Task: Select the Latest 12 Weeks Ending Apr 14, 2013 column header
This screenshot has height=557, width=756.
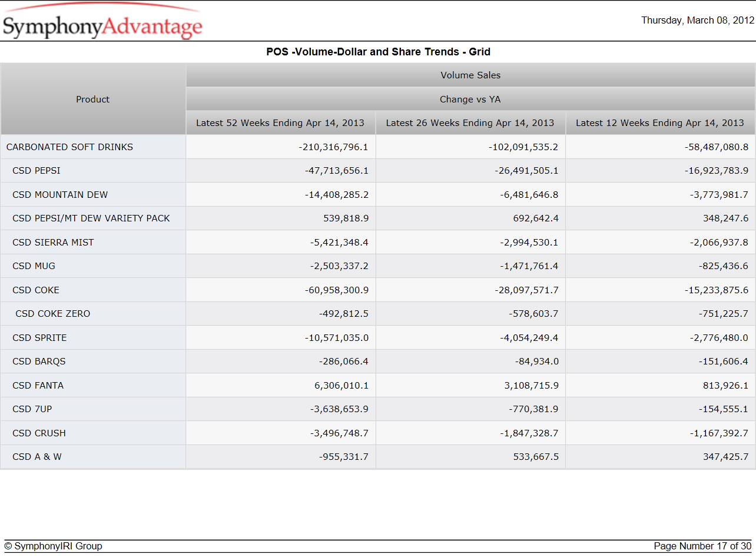Action: (660, 123)
